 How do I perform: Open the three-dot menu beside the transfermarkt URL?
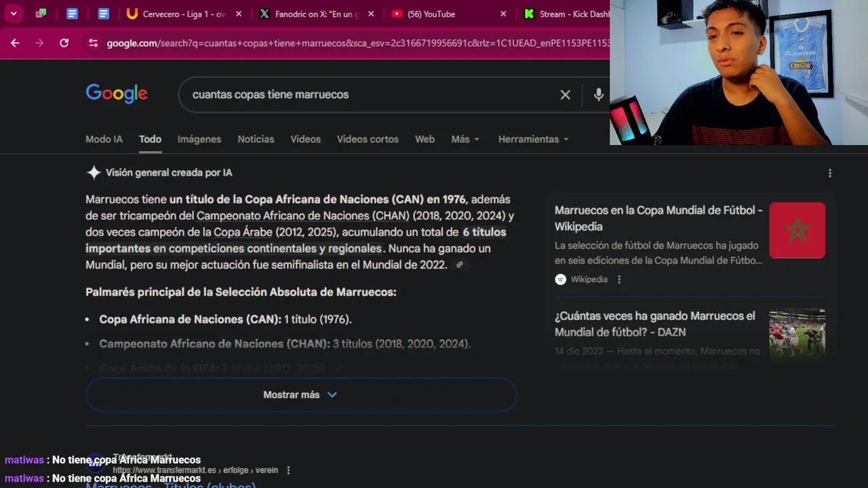coord(288,470)
